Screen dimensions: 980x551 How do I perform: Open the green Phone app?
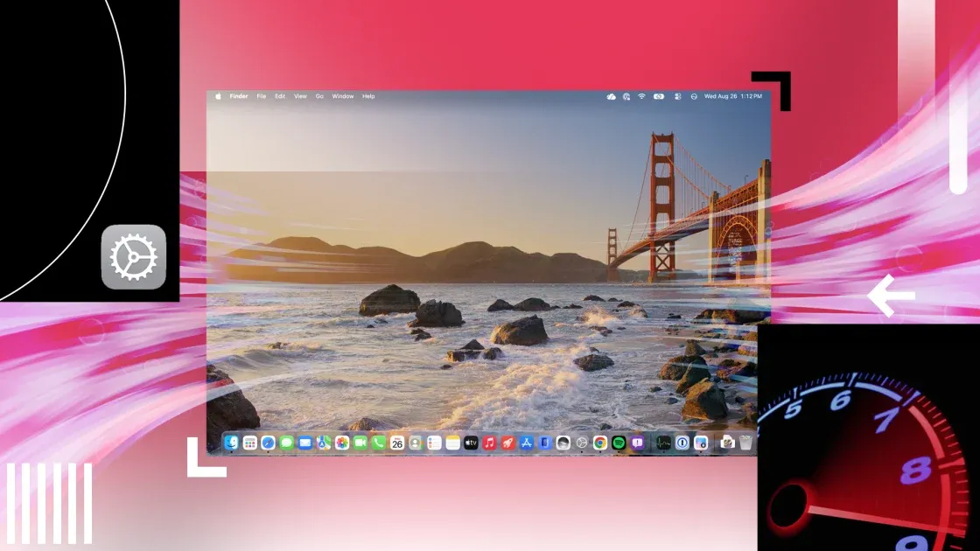(x=379, y=443)
